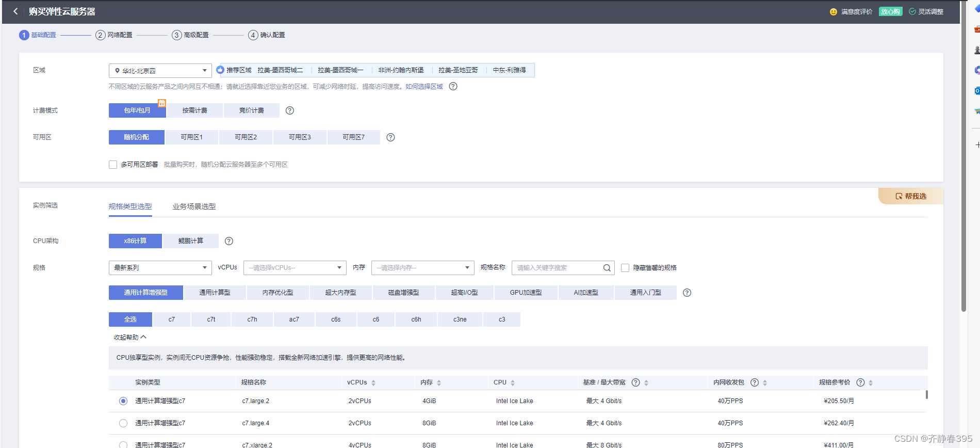Image resolution: width=980 pixels, height=448 pixels.
Task: Select the GPU加速型 spec type tab
Action: click(x=526, y=293)
